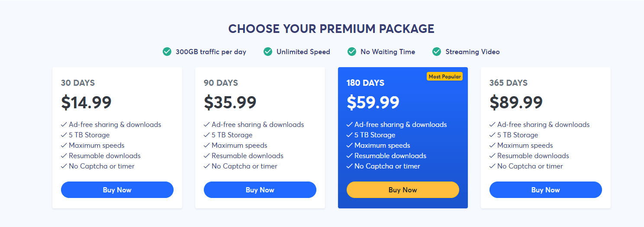Click the 300GB traffic per day checkmark icon
This screenshot has height=227, width=644.
point(167,52)
